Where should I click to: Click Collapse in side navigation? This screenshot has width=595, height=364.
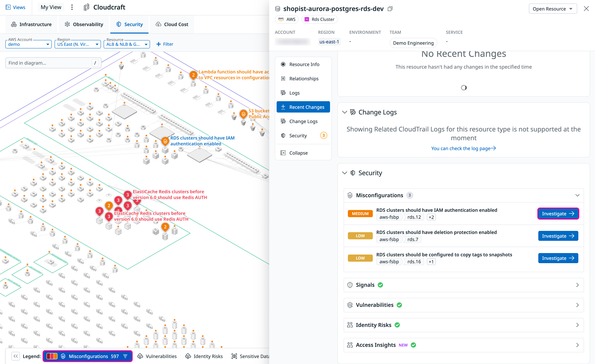pos(303,153)
